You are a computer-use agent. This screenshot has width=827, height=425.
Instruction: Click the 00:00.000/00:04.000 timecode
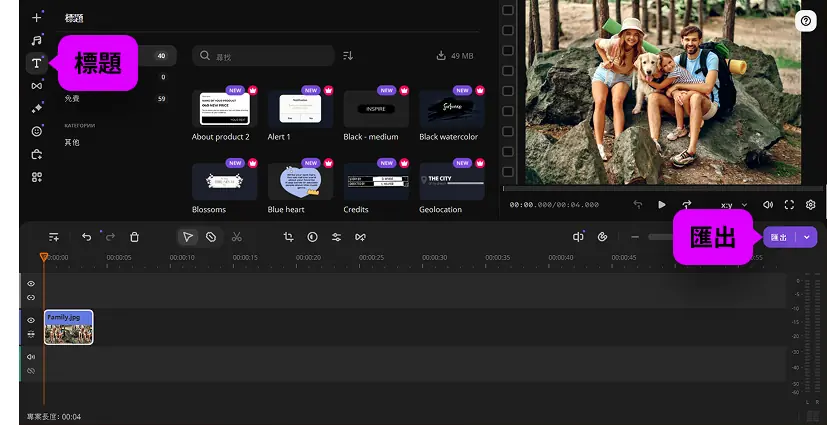point(554,205)
